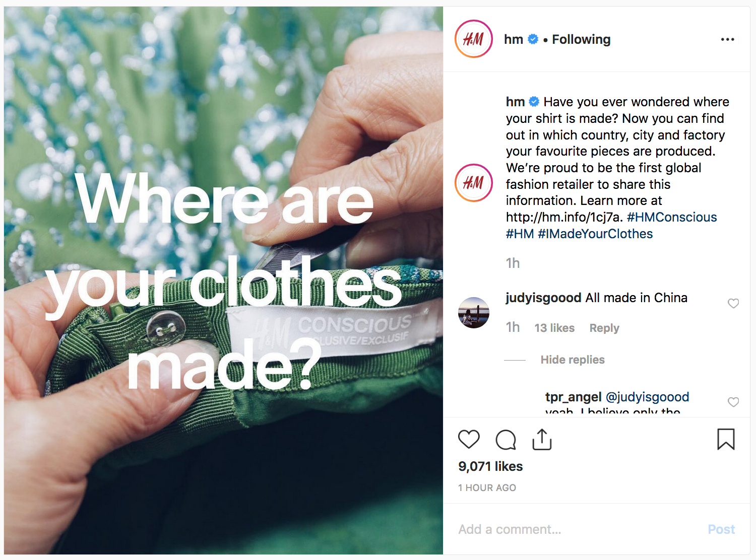View who liked via 9,071 likes

pos(490,466)
